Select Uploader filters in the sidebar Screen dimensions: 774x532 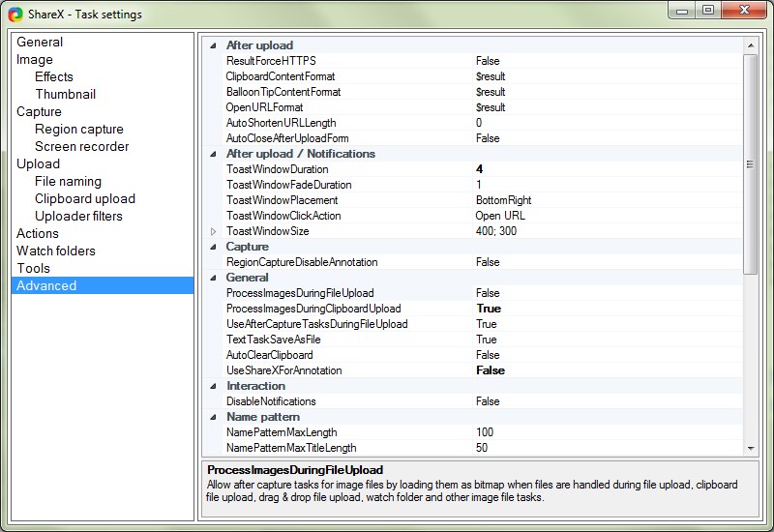pos(78,216)
